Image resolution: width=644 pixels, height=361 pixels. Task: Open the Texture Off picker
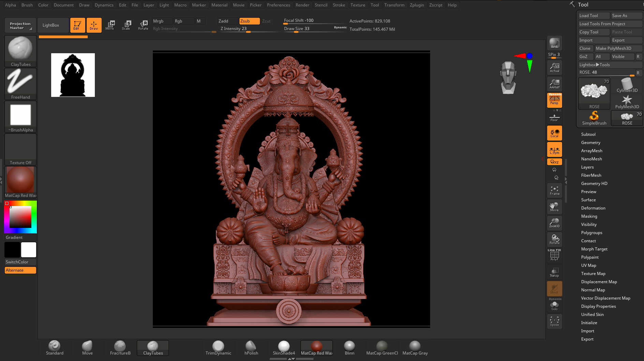click(x=20, y=149)
